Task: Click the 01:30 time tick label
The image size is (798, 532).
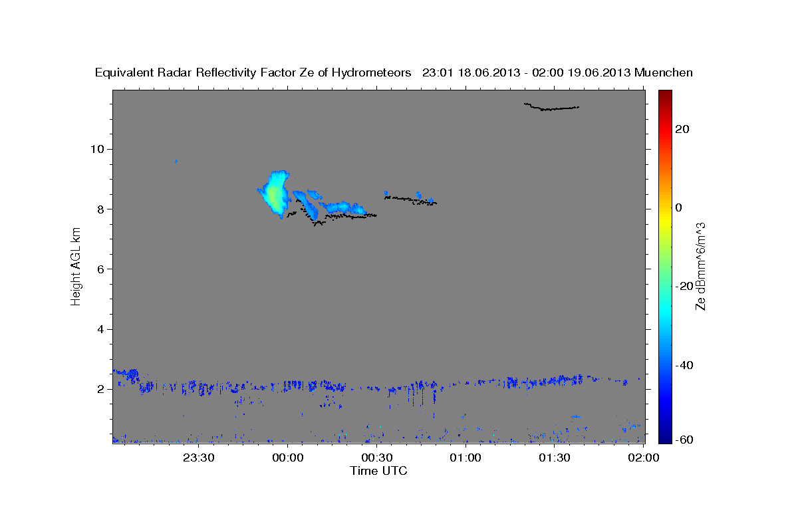Action: coord(554,458)
